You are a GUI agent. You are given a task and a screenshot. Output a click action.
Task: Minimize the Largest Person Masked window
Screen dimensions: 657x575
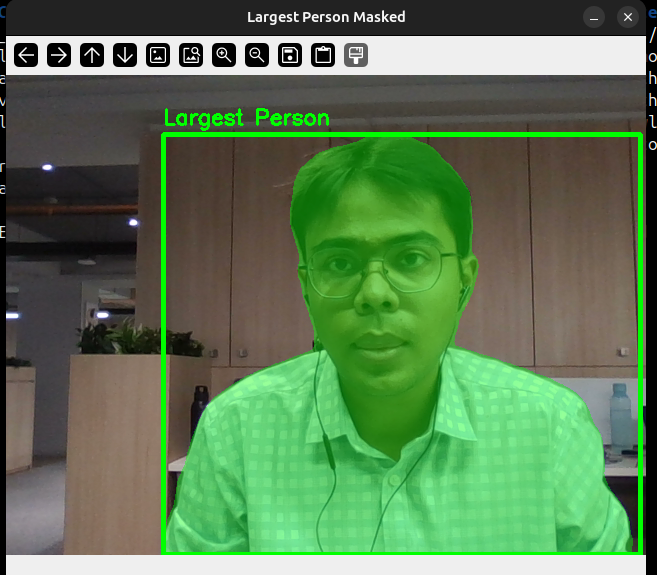click(x=595, y=18)
